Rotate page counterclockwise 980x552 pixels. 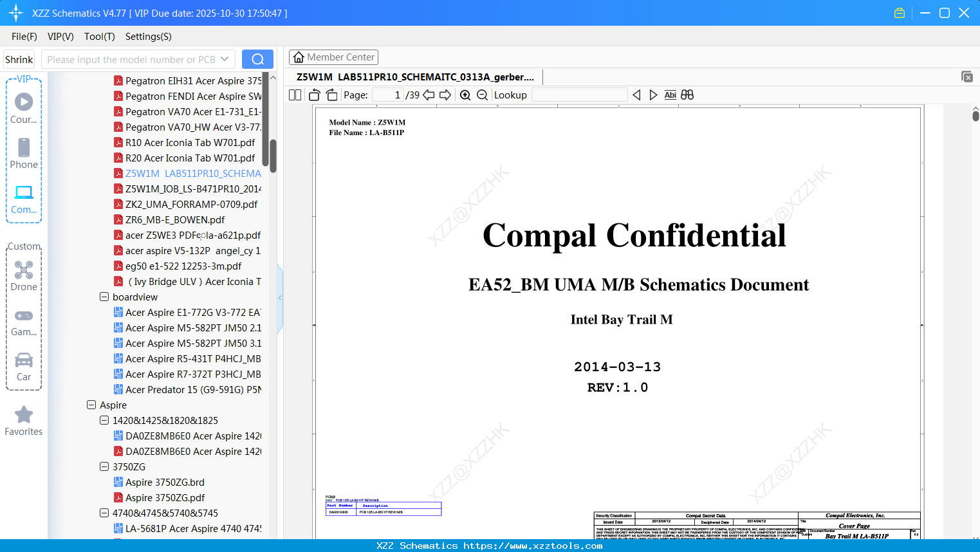tap(315, 95)
